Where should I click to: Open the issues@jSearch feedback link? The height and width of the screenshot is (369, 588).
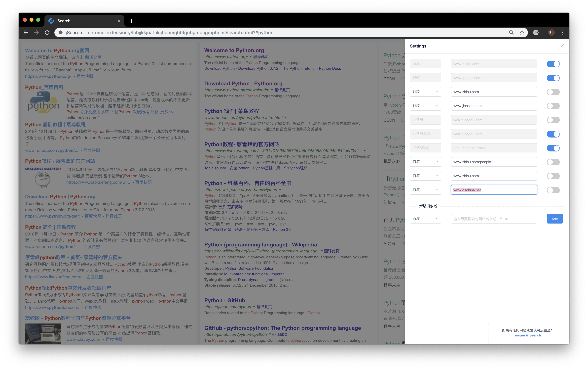point(528,335)
